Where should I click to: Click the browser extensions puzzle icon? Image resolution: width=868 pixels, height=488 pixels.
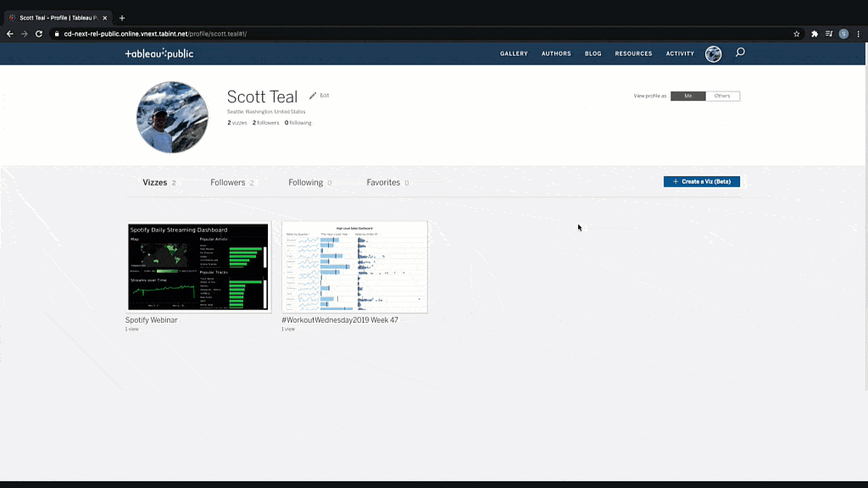(813, 34)
